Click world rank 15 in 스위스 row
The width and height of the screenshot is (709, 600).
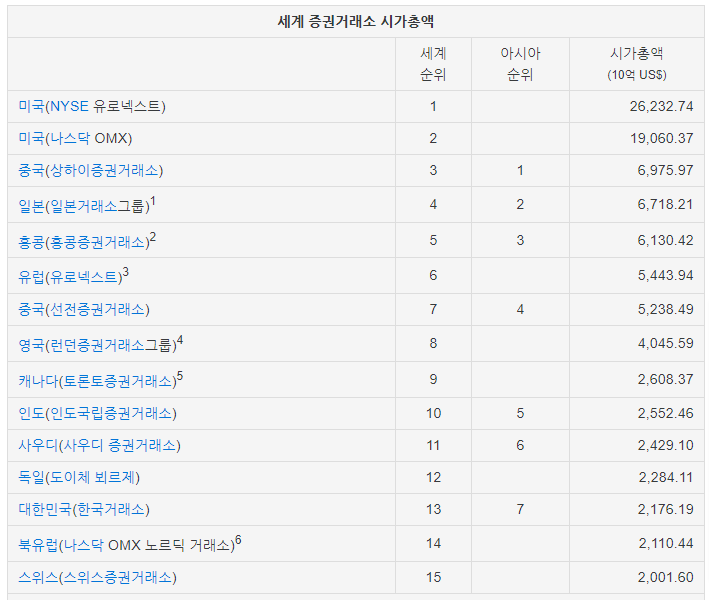[x=433, y=577]
